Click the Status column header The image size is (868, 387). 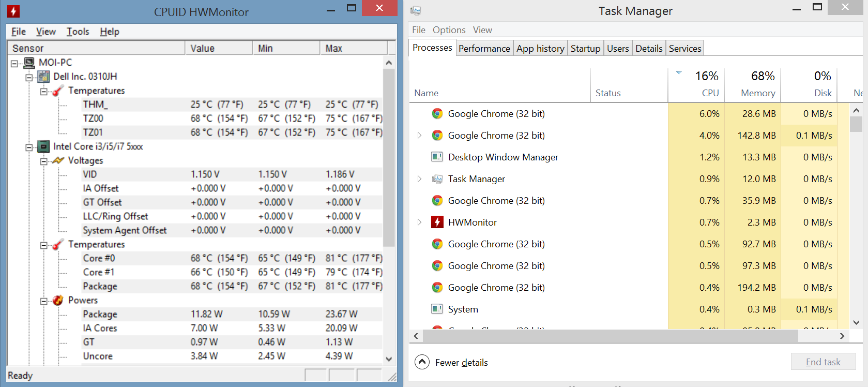tap(629, 85)
